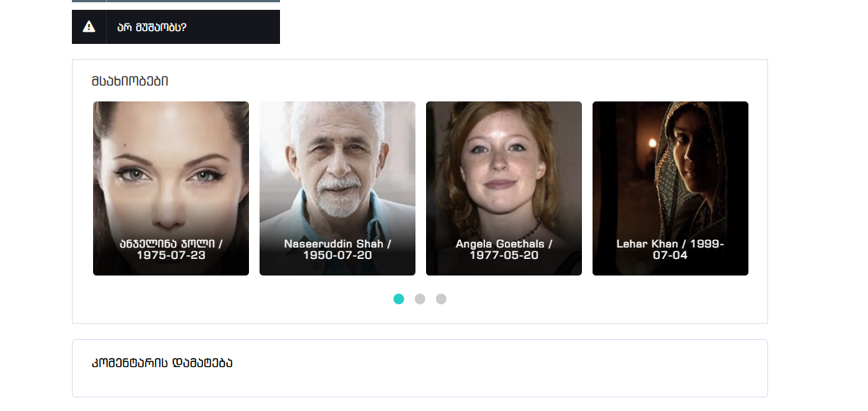The image size is (868, 411).
Task: Select the first teal carousel dot
Action: (x=399, y=299)
